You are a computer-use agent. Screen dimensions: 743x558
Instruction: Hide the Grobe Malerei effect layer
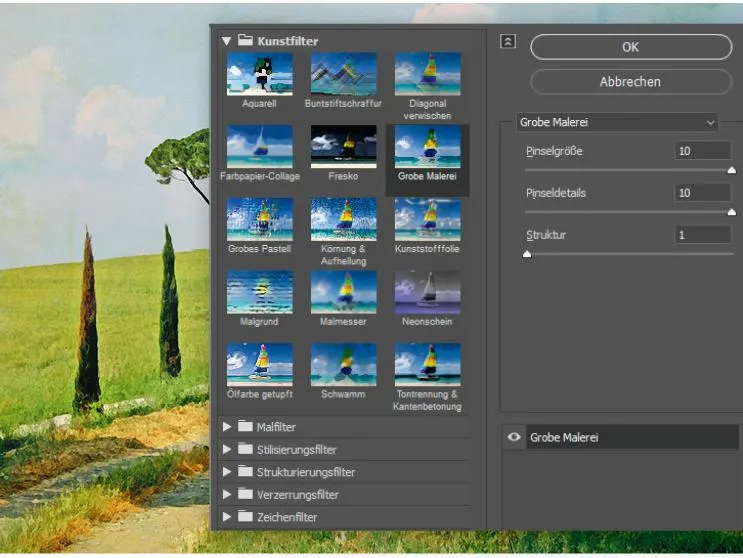click(514, 437)
